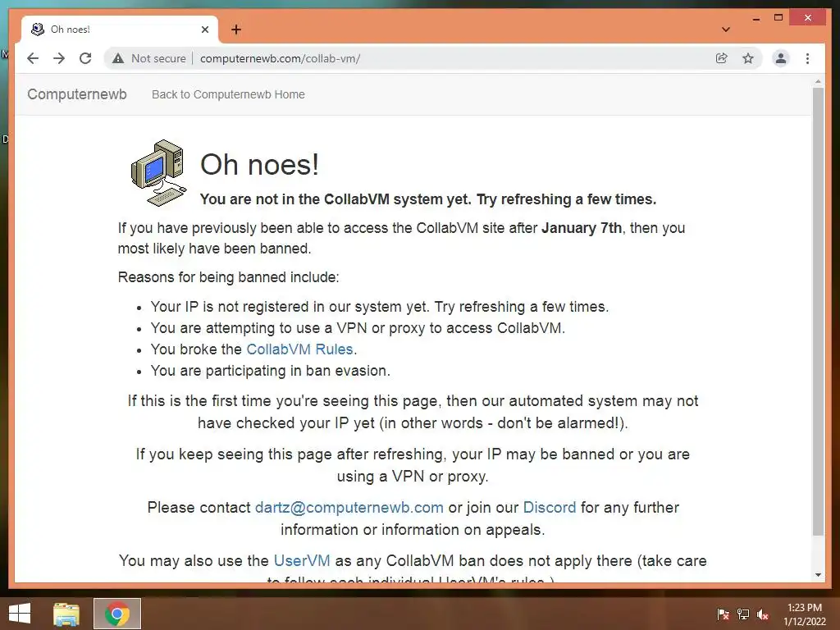Share this page using the share icon
This screenshot has height=630, width=840.
tap(722, 58)
